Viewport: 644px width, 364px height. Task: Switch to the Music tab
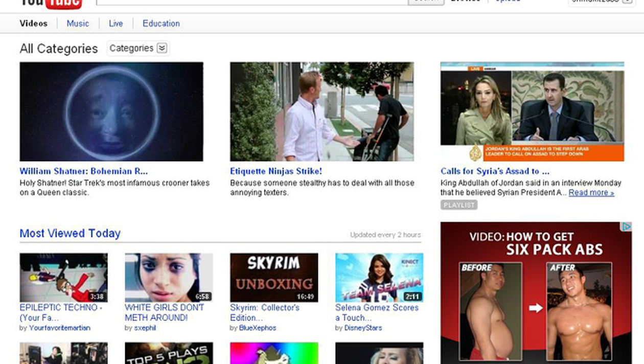pos(78,24)
